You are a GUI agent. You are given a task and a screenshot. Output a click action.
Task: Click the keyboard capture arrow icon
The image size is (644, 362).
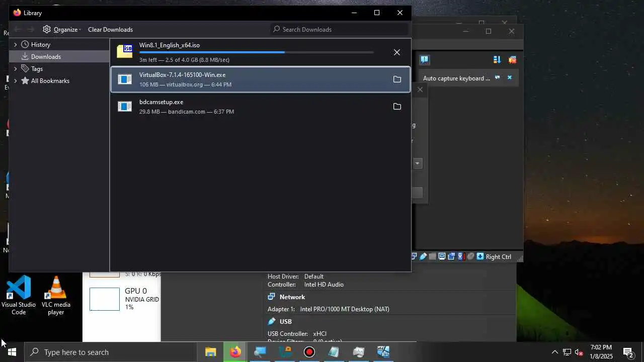pos(480,256)
